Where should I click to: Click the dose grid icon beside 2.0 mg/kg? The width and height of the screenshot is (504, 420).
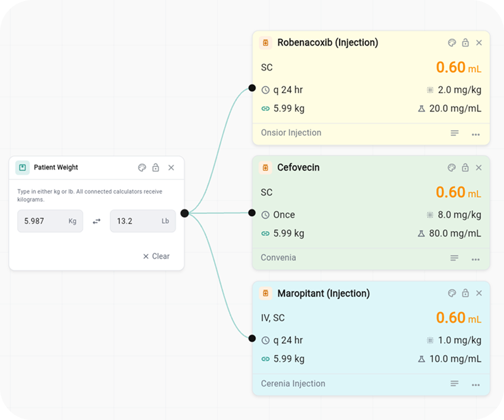click(x=430, y=90)
